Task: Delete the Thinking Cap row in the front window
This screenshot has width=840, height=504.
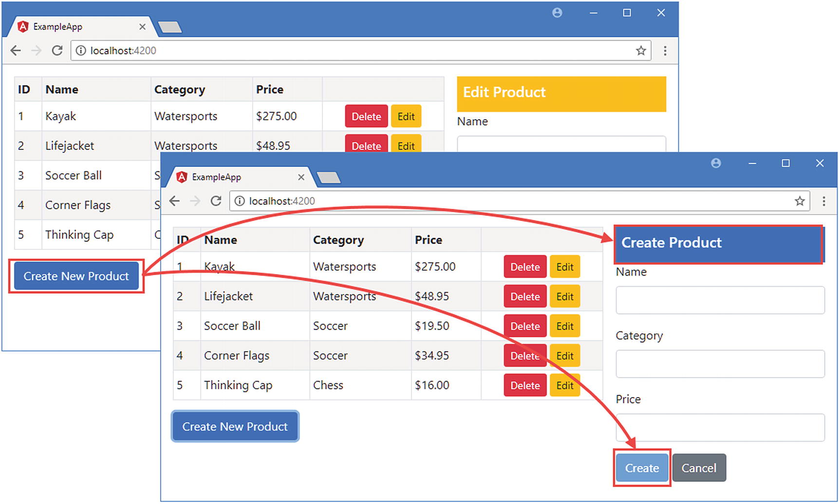Action: click(x=525, y=385)
